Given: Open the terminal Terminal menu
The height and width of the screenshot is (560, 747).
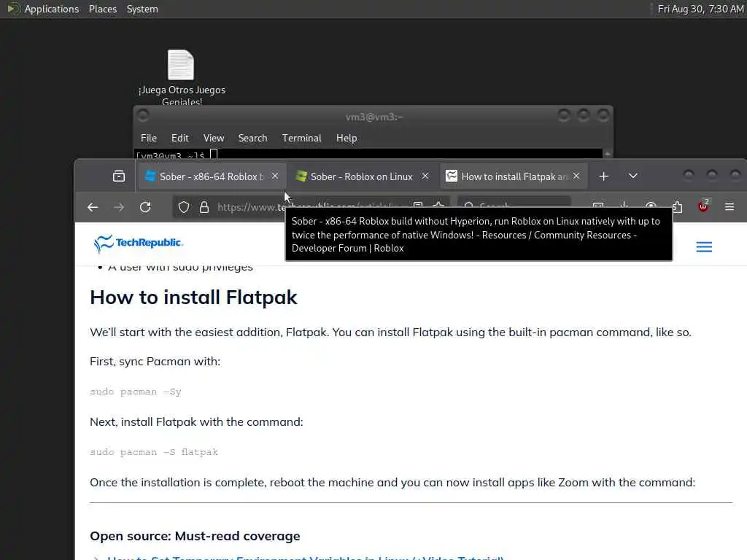Looking at the screenshot, I should (301, 138).
